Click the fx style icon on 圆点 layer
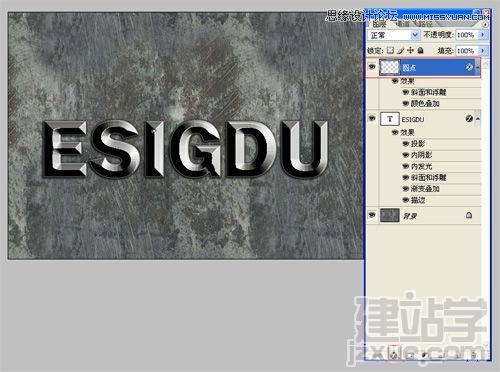Viewport: 500px width, 372px height. point(469,67)
